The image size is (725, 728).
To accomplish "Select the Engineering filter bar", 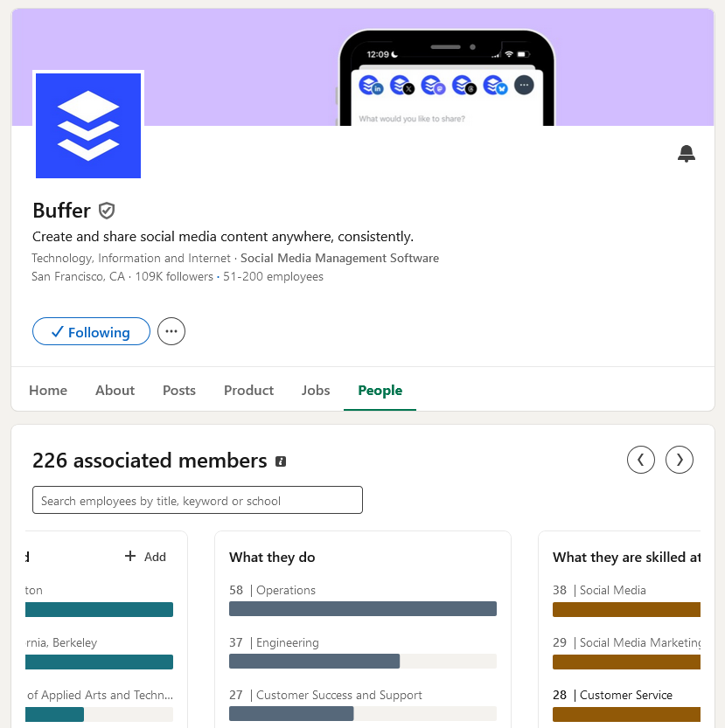I will [x=362, y=661].
